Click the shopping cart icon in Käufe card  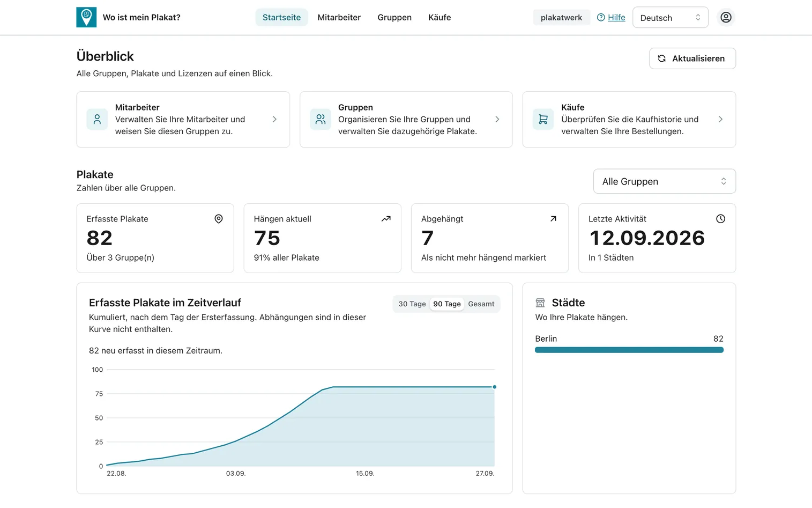point(543,119)
